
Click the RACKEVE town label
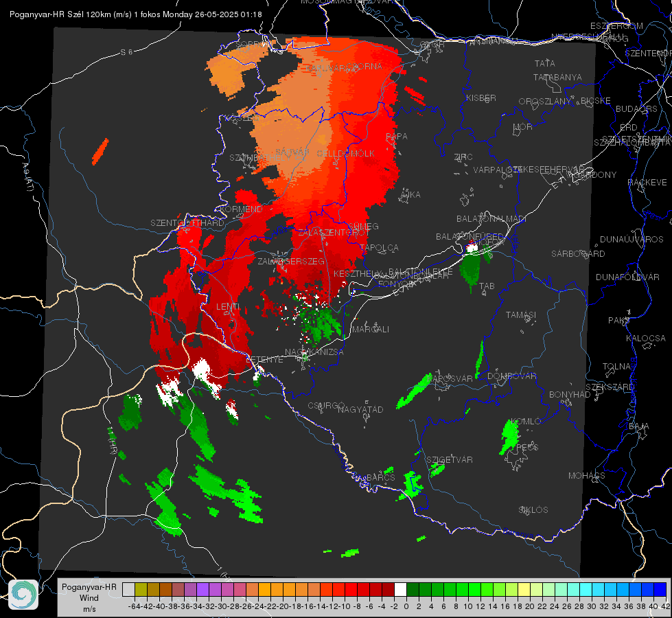[x=647, y=182]
